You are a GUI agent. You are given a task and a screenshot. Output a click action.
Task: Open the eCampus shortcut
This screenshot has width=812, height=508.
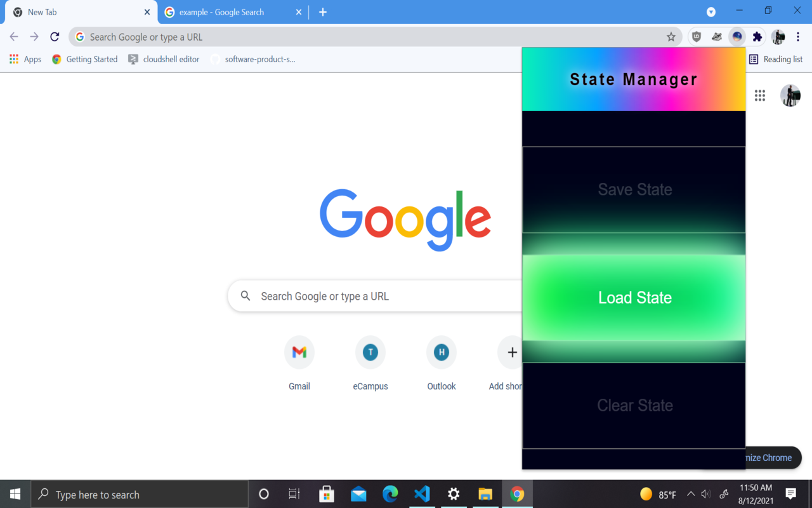pyautogui.click(x=370, y=364)
